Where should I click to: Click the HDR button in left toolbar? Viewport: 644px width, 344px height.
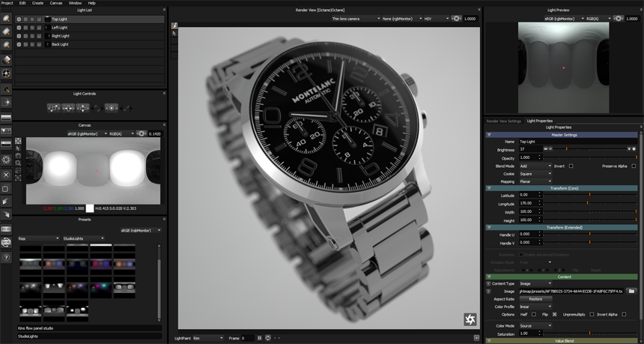point(6,229)
